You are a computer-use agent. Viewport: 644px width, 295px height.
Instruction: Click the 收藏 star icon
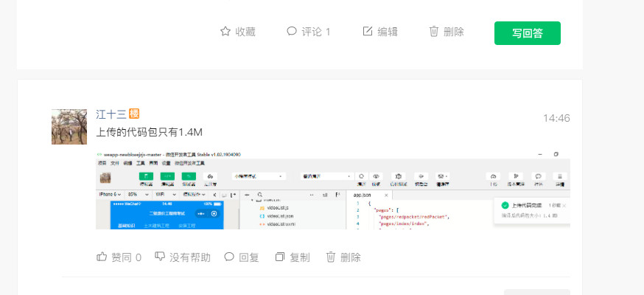tap(225, 31)
